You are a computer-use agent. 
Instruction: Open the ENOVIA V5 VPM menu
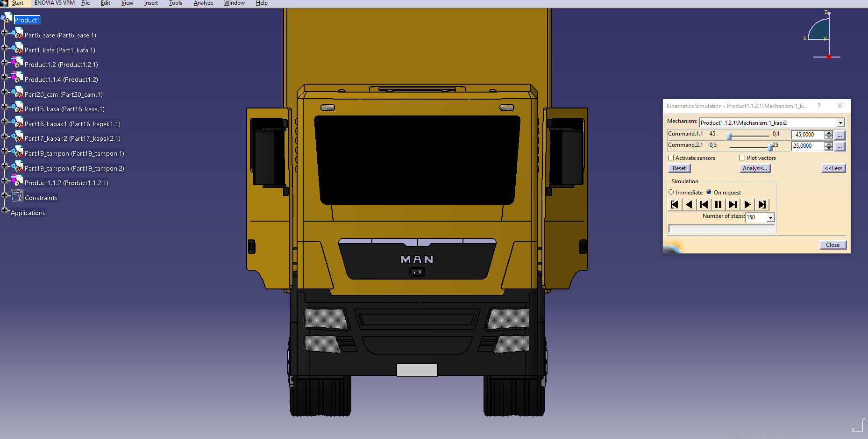[x=54, y=3]
